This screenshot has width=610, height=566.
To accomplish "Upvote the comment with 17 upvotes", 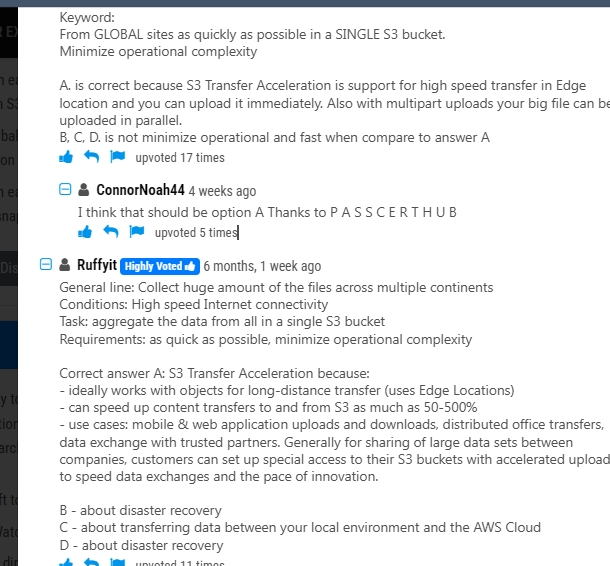I will click(x=66, y=157).
